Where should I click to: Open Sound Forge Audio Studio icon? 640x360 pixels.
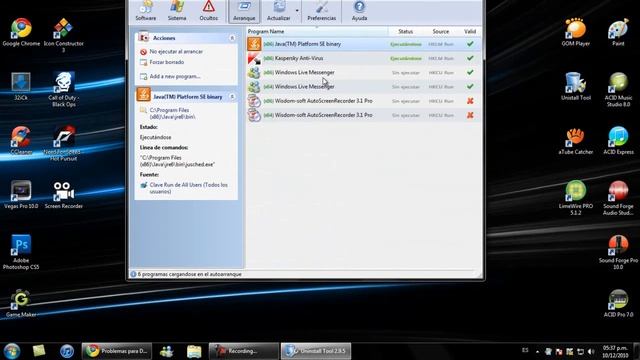[x=618, y=198]
